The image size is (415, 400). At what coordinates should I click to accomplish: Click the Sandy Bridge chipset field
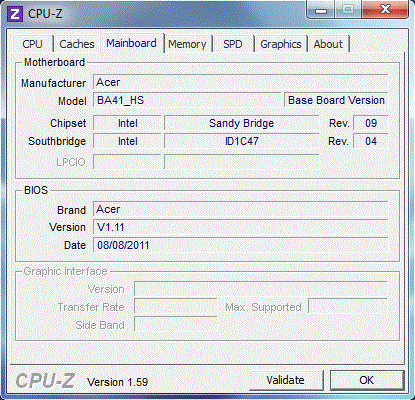point(242,123)
